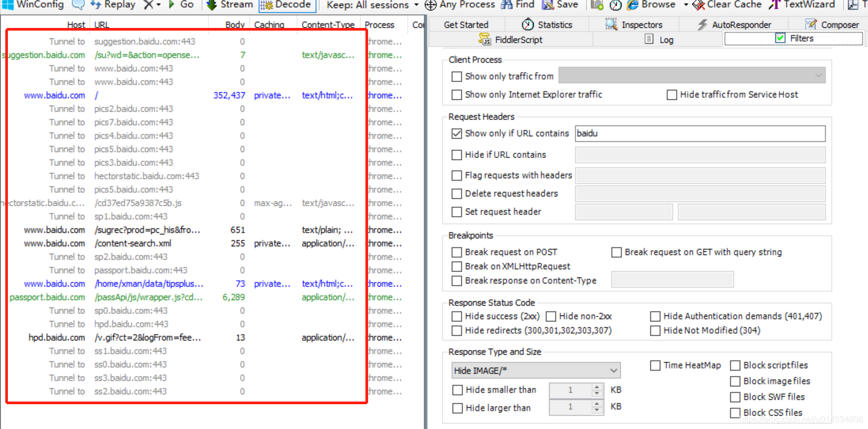Expand the Browse dropdown arrow
Viewport: 868px width, 429px height.
click(x=686, y=5)
